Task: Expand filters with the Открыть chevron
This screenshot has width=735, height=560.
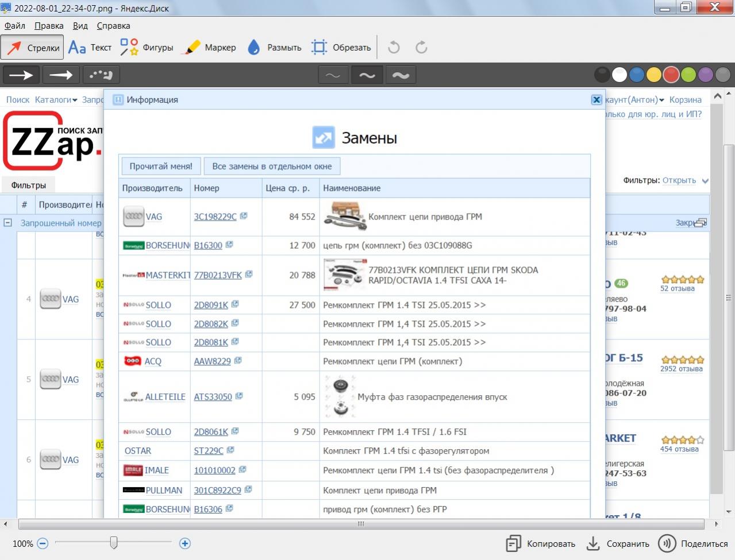Action: (705, 180)
